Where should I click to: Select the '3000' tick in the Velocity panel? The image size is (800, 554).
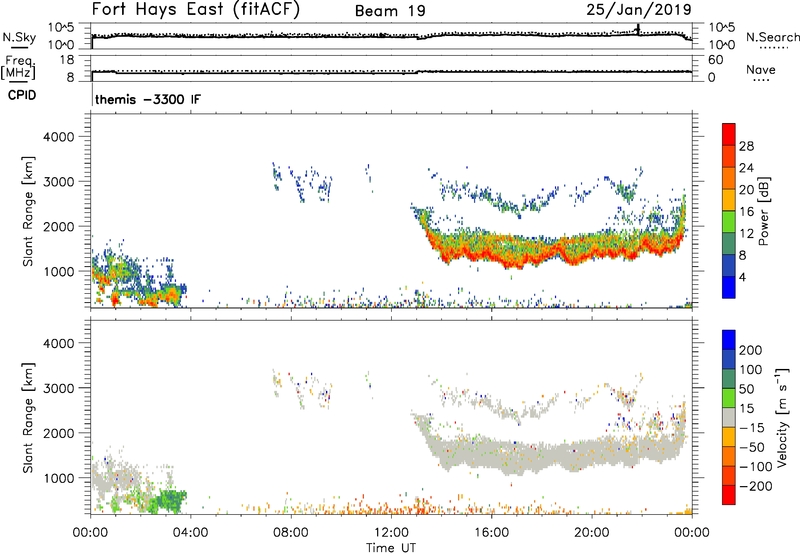point(58,388)
